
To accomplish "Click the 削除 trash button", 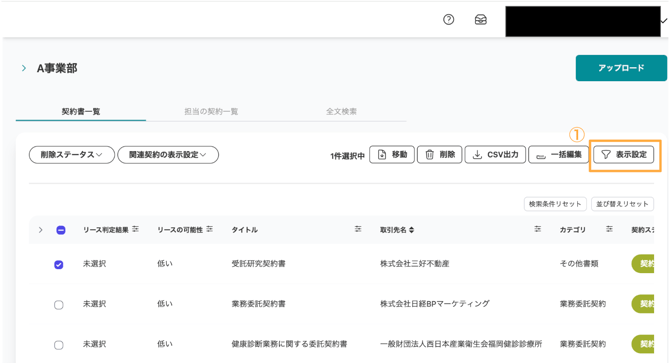I will click(x=440, y=155).
